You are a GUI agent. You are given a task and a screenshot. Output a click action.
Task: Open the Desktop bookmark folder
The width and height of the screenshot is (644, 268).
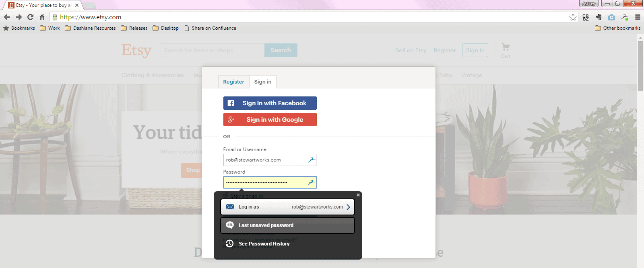(x=165, y=28)
